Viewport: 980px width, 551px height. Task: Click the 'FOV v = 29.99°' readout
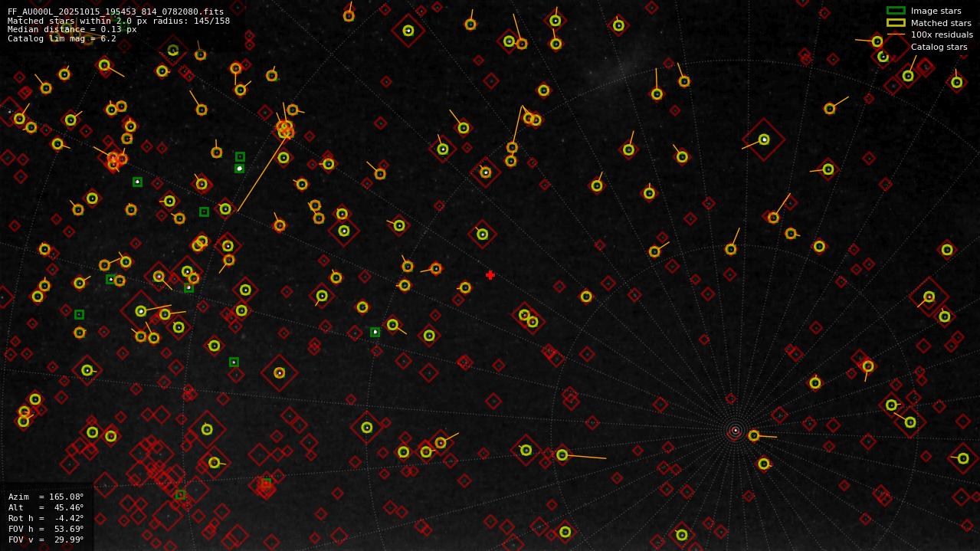coord(46,540)
